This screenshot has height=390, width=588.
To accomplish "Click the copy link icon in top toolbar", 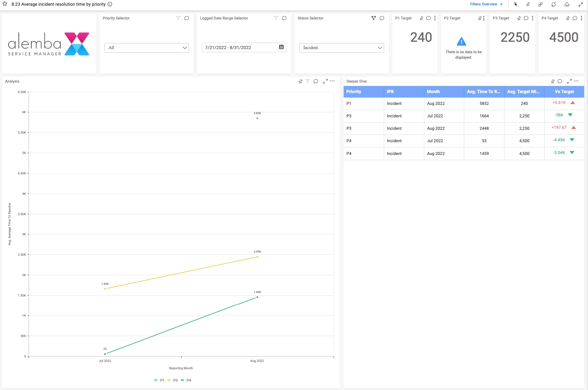I will [540, 4].
